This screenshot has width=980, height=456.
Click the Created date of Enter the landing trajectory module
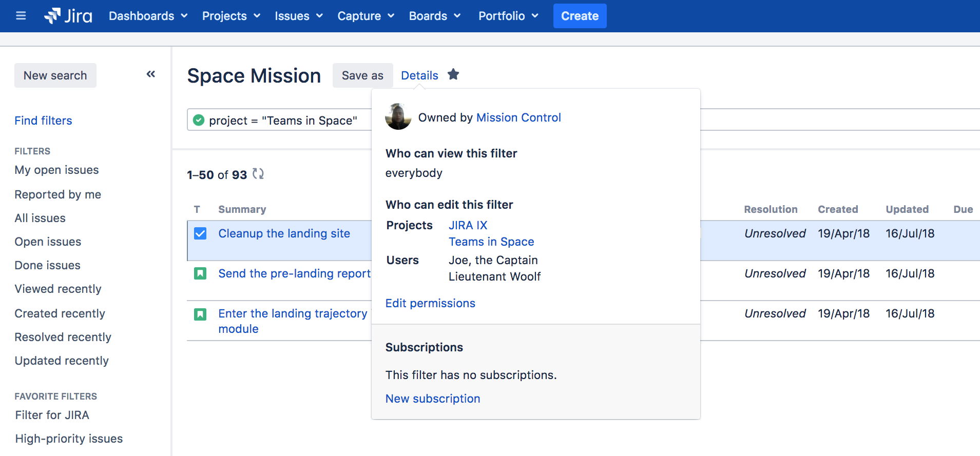coord(844,313)
